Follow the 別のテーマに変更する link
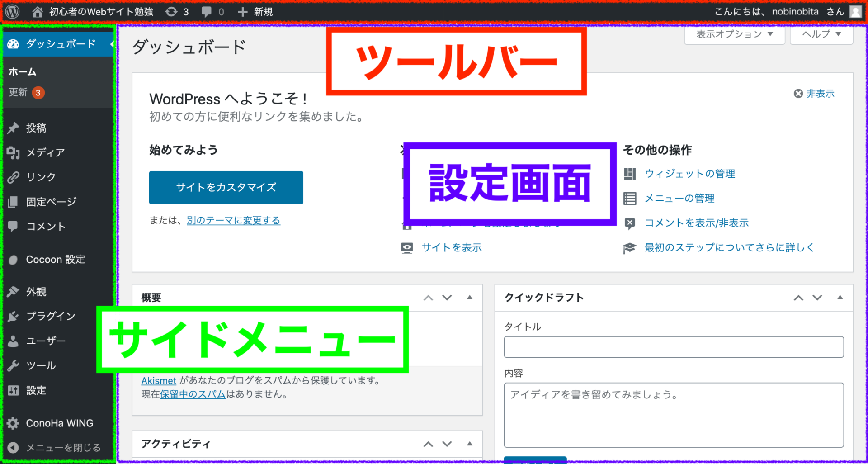Image resolution: width=868 pixels, height=464 pixels. coord(233,220)
